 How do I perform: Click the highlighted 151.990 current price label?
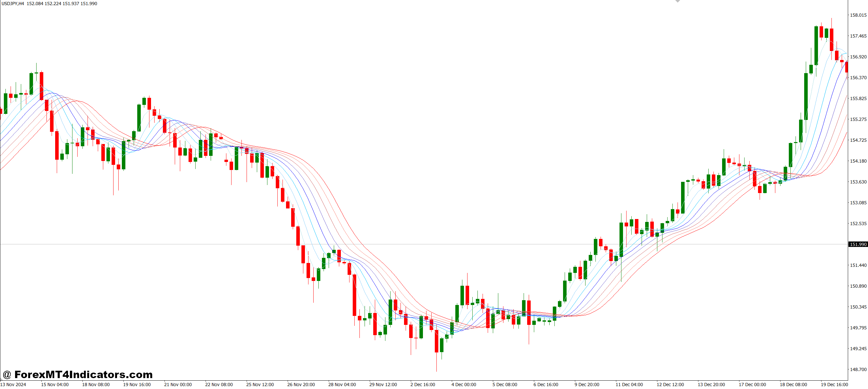pyautogui.click(x=857, y=244)
